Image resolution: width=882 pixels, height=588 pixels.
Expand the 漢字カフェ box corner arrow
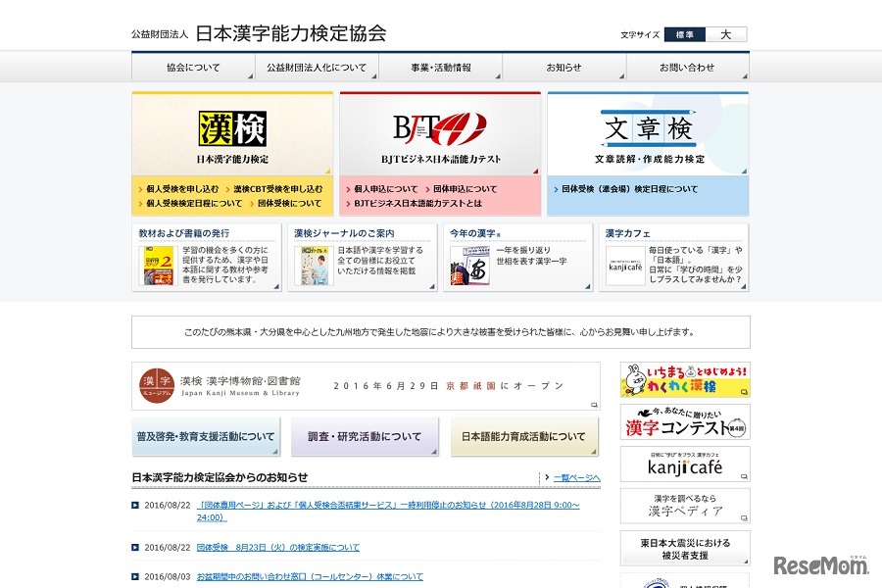(743, 287)
